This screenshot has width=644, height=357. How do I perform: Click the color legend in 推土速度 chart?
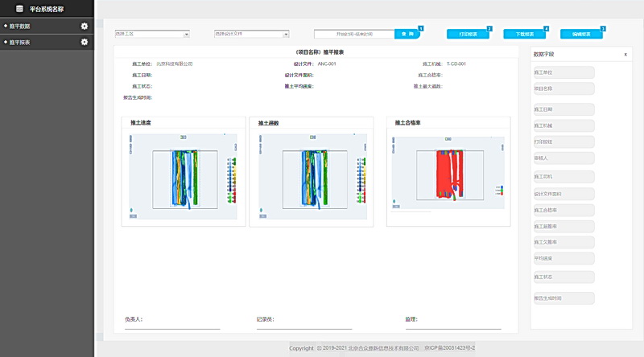tap(231, 178)
